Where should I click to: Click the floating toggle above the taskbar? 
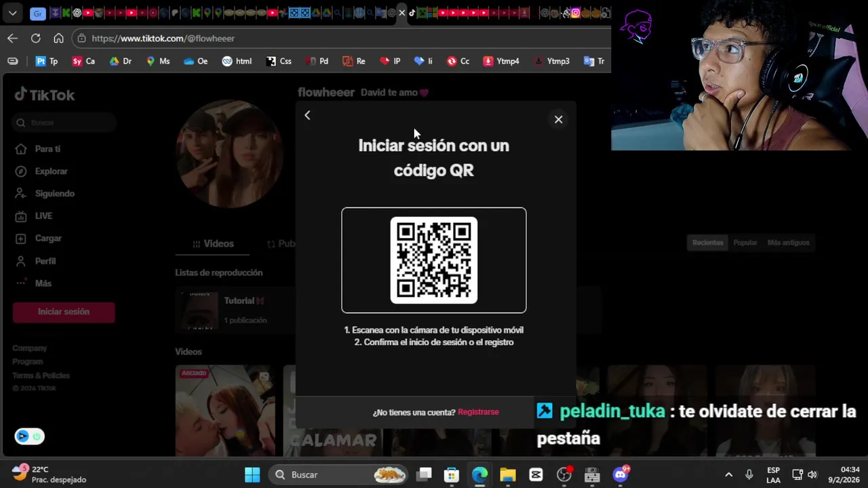coord(29,436)
